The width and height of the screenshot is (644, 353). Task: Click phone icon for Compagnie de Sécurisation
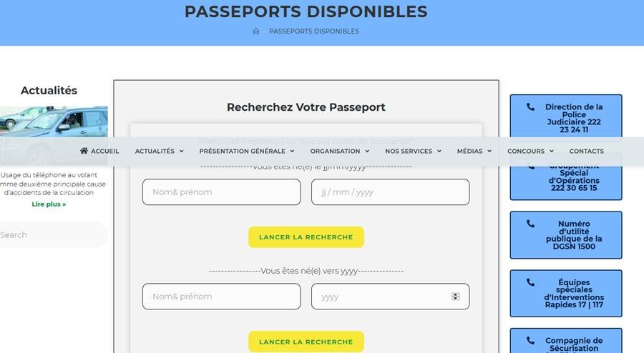530,341
